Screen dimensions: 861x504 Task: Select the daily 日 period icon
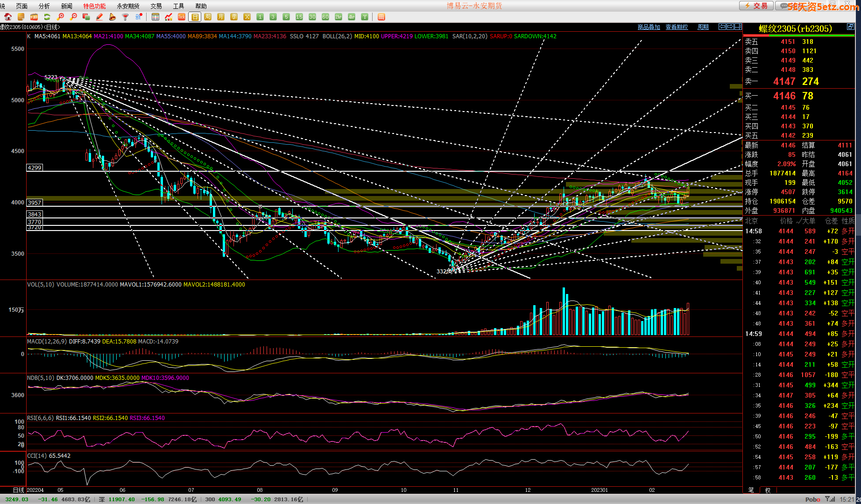pyautogui.click(x=195, y=17)
